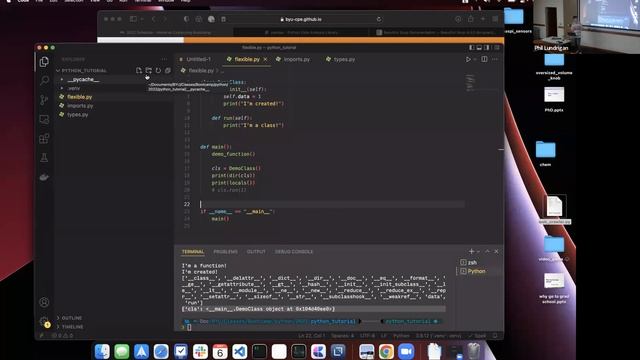Create a new file in explorer
The height and width of the screenshot is (360, 640).
[x=139, y=71]
